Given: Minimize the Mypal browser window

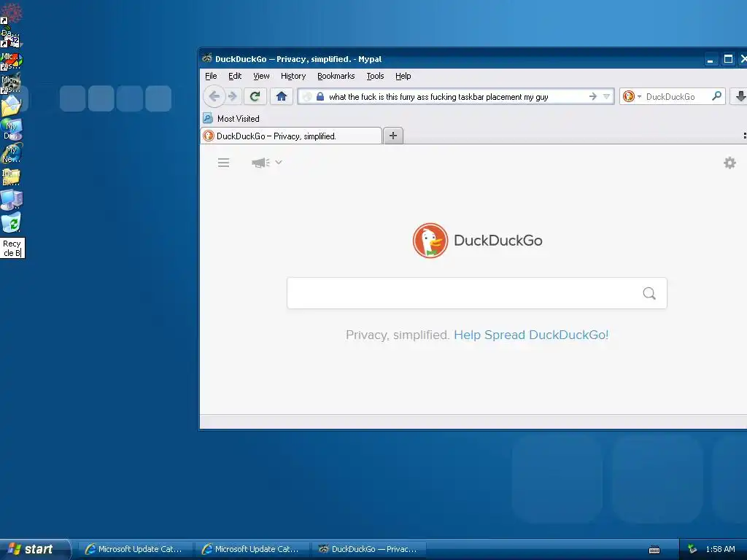Looking at the screenshot, I should coord(711,59).
